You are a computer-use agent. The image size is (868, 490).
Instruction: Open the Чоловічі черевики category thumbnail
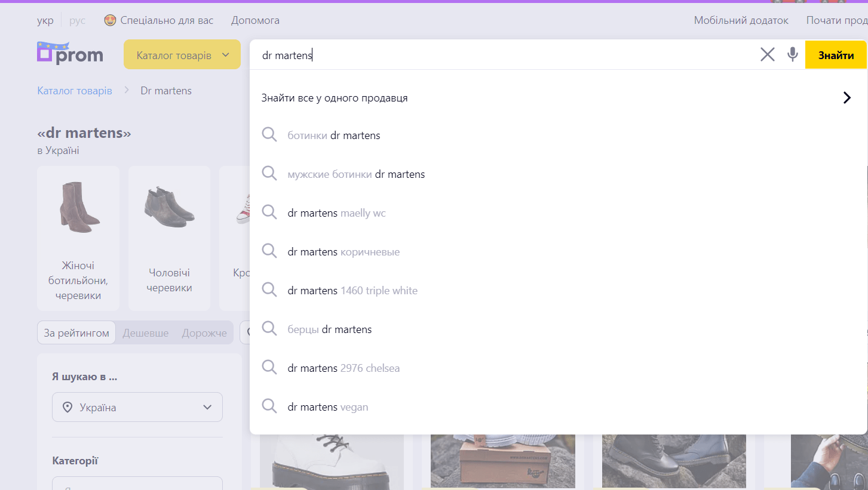[169, 239]
